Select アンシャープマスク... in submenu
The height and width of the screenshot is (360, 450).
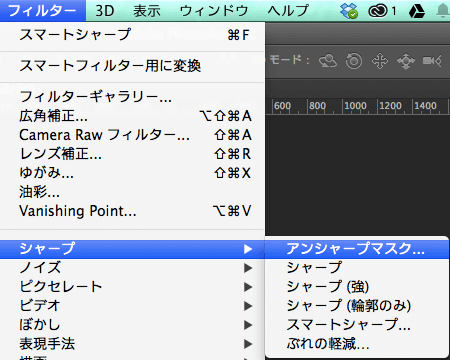(x=357, y=249)
